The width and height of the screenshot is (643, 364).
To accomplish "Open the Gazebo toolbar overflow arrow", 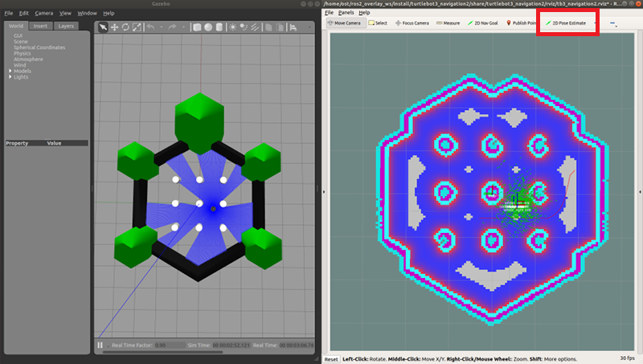I will tap(309, 27).
